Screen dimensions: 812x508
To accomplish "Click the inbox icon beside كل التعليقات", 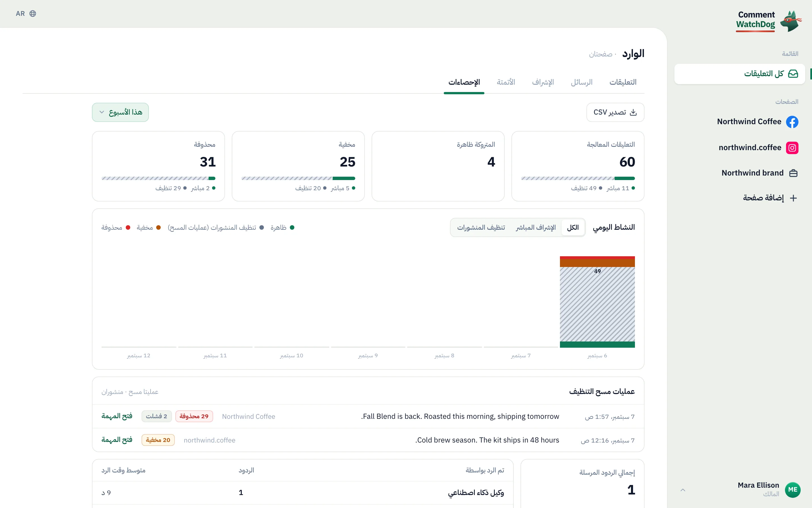I will 793,74.
